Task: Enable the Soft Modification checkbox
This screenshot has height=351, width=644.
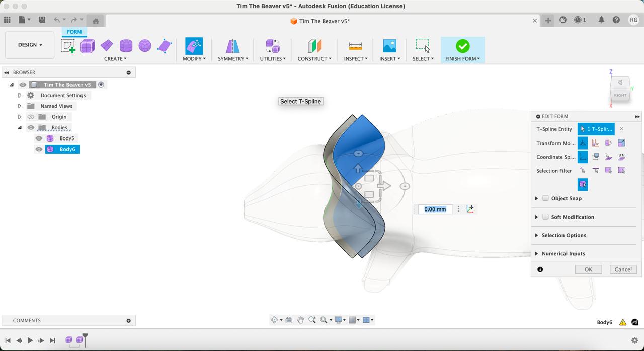Action: tap(545, 217)
